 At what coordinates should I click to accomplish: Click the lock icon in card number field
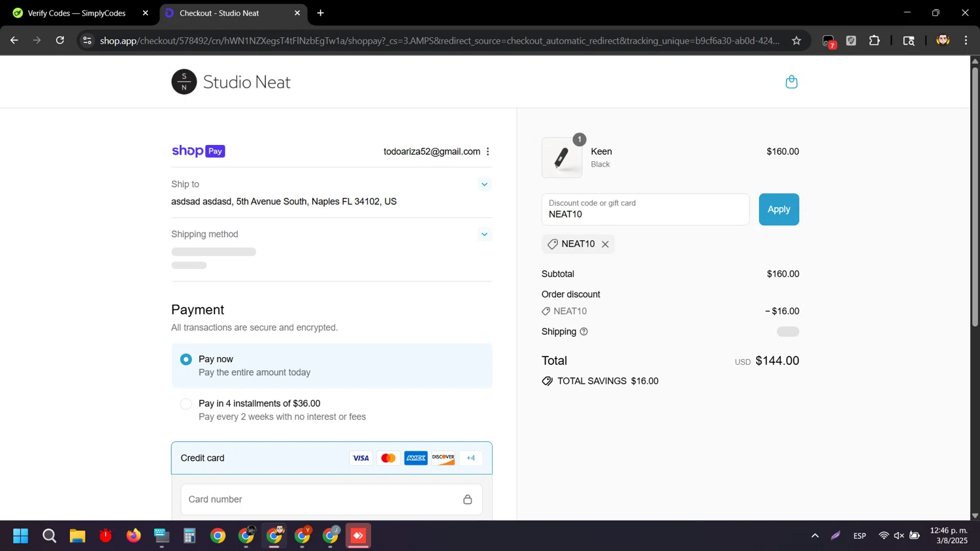tap(467, 499)
